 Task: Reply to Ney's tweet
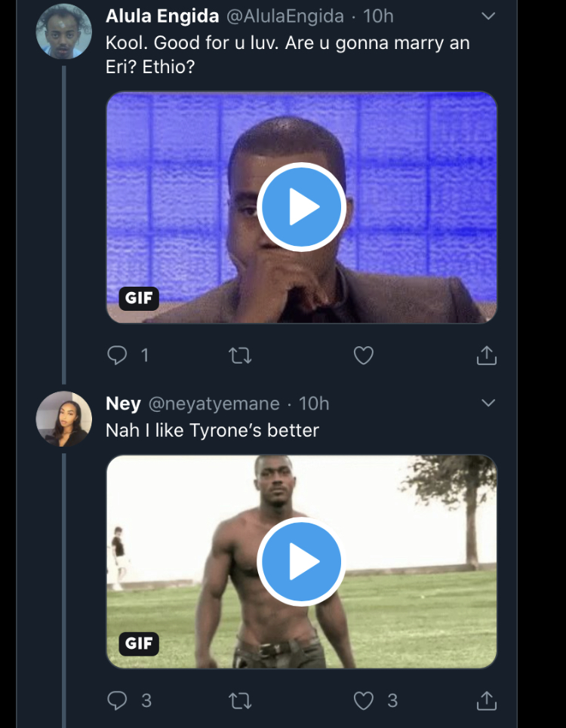[117, 701]
